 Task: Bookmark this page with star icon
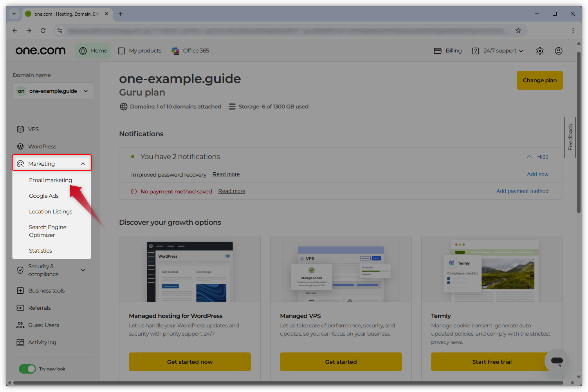[518, 31]
